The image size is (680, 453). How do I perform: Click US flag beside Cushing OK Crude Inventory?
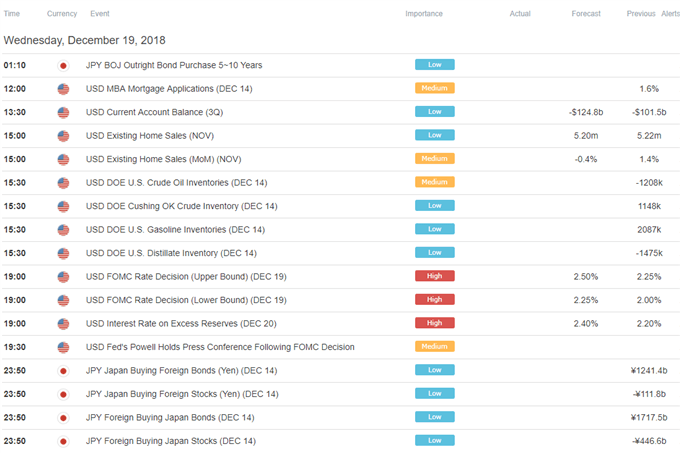click(63, 206)
